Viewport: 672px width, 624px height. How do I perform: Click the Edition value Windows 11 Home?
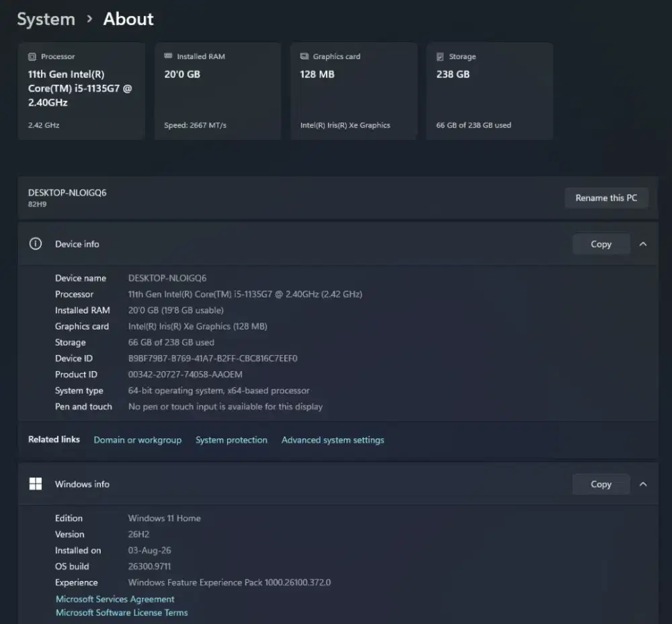click(164, 518)
